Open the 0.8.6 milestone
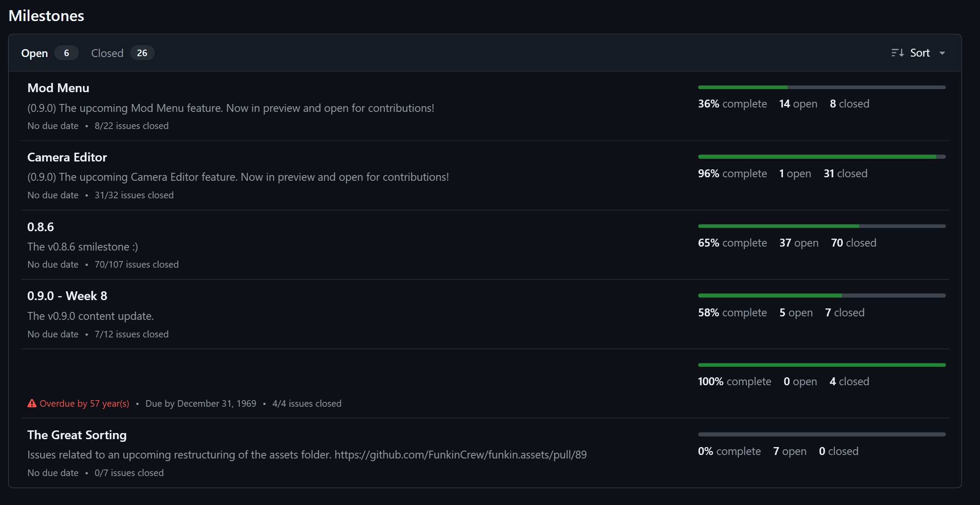980x505 pixels. [40, 227]
